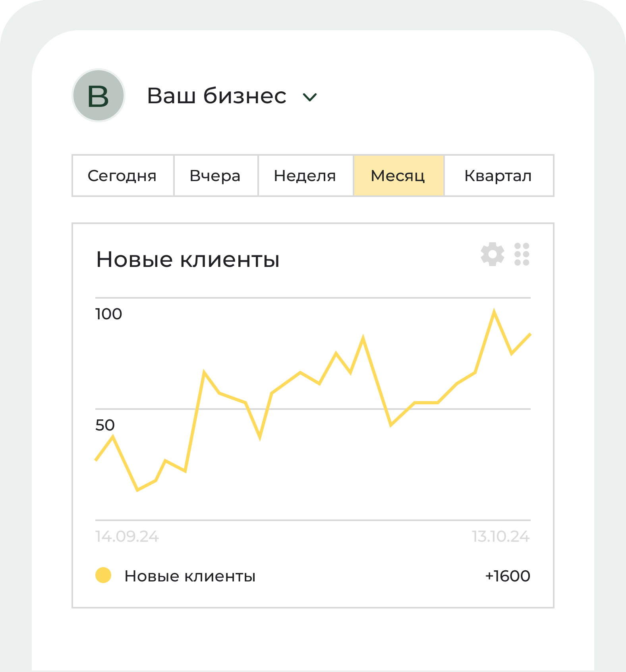Open the chart settings gear icon
This screenshot has height=672, width=626.
492,254
